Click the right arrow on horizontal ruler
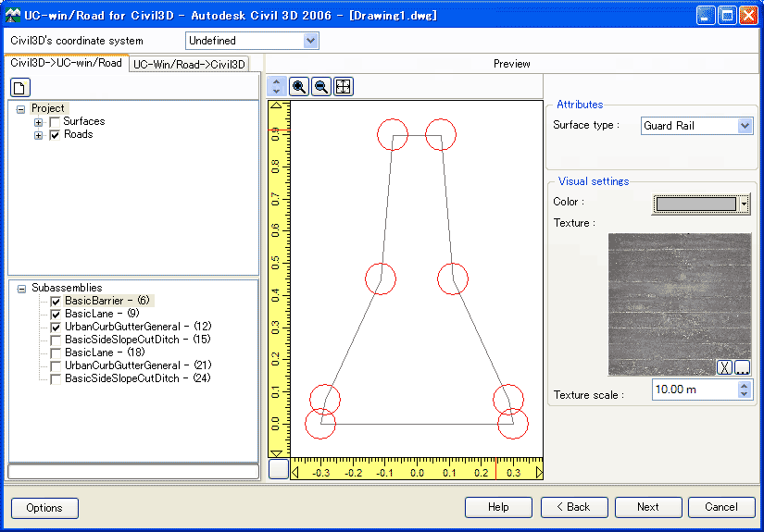The image size is (764, 532). [x=539, y=473]
